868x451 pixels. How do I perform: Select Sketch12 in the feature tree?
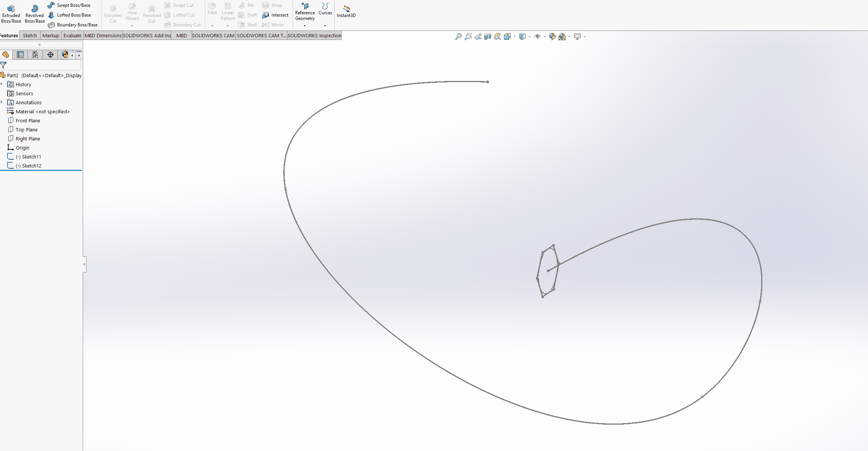tap(31, 166)
